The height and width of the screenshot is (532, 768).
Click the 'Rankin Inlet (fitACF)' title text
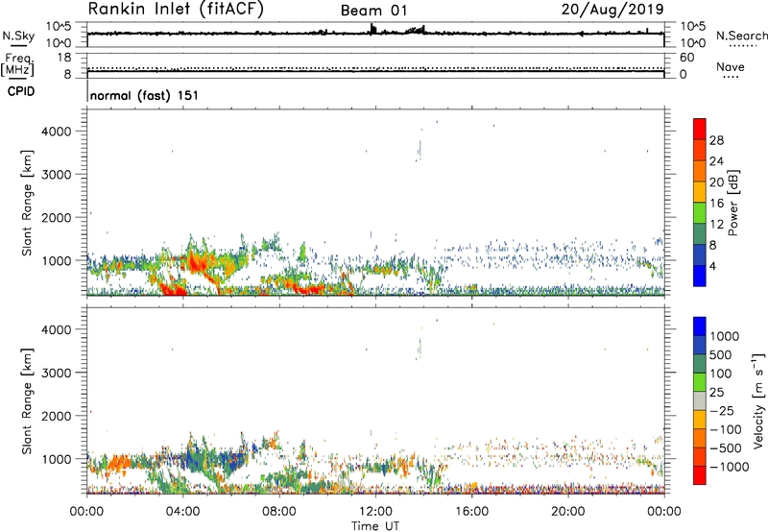(x=176, y=10)
